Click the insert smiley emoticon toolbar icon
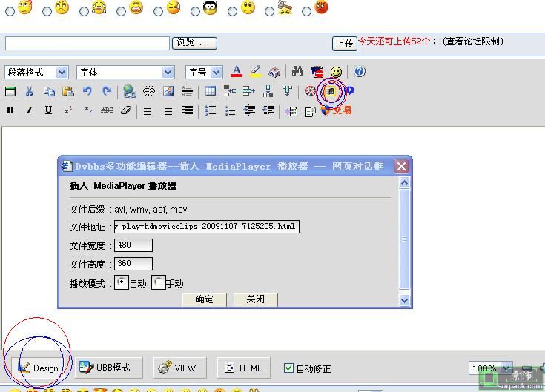Viewport: 545px width, 392px height. click(337, 72)
